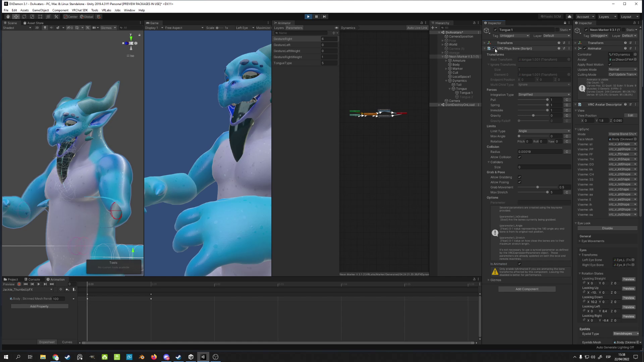Go to the next animation keyframe
The height and width of the screenshot is (362, 644).
click(45, 284)
